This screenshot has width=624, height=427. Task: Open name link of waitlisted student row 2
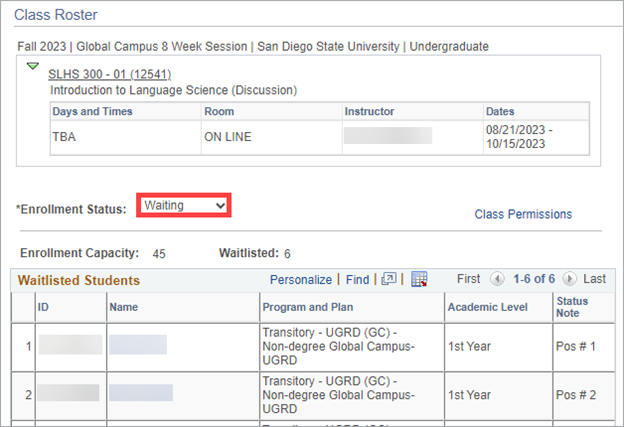point(141,393)
